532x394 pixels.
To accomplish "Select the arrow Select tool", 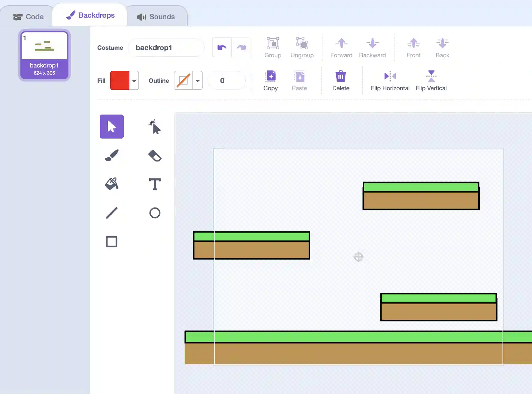I will click(112, 127).
